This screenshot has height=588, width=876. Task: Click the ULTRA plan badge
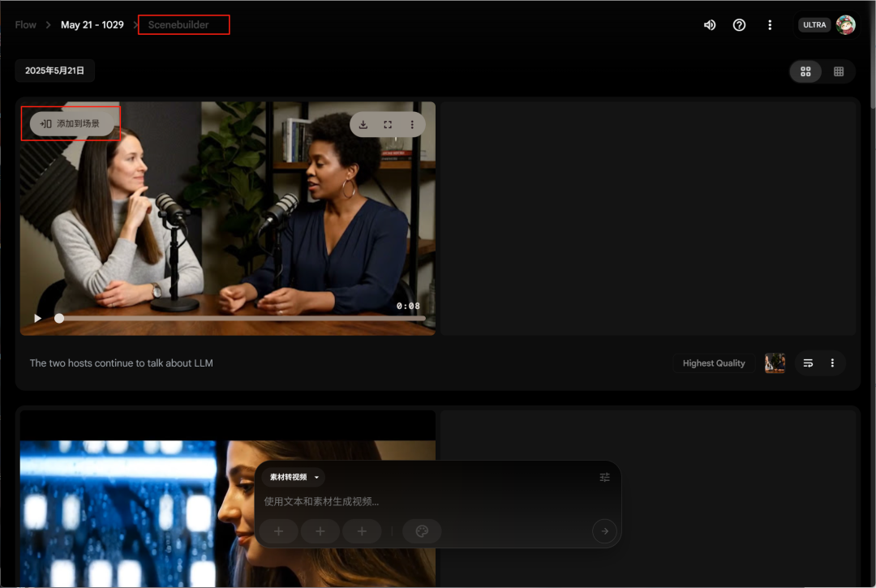coord(814,25)
